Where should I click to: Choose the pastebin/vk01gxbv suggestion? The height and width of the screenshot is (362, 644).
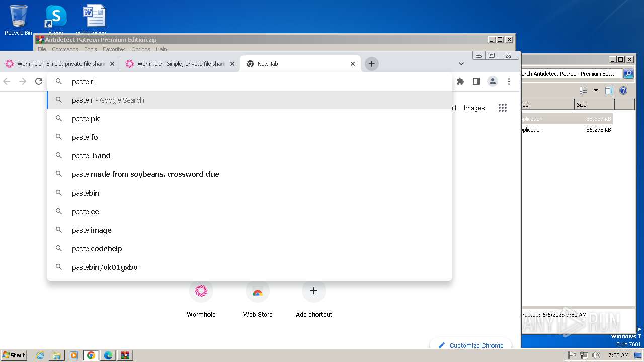(249, 267)
